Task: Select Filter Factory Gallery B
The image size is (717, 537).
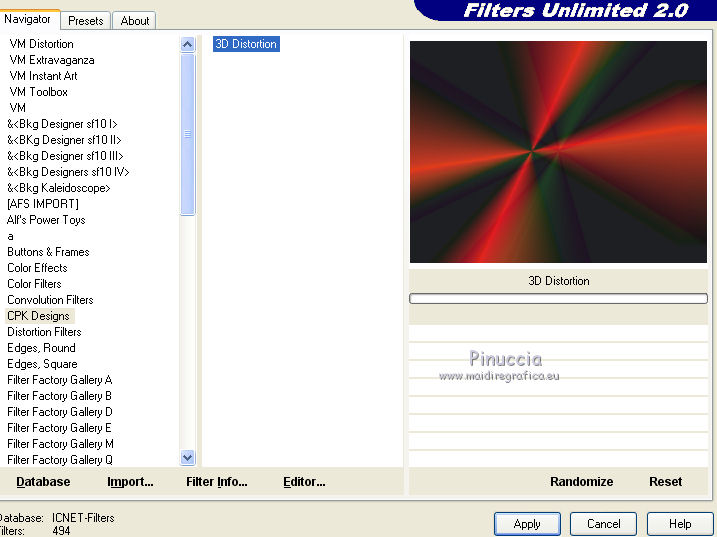Action: pyautogui.click(x=59, y=396)
